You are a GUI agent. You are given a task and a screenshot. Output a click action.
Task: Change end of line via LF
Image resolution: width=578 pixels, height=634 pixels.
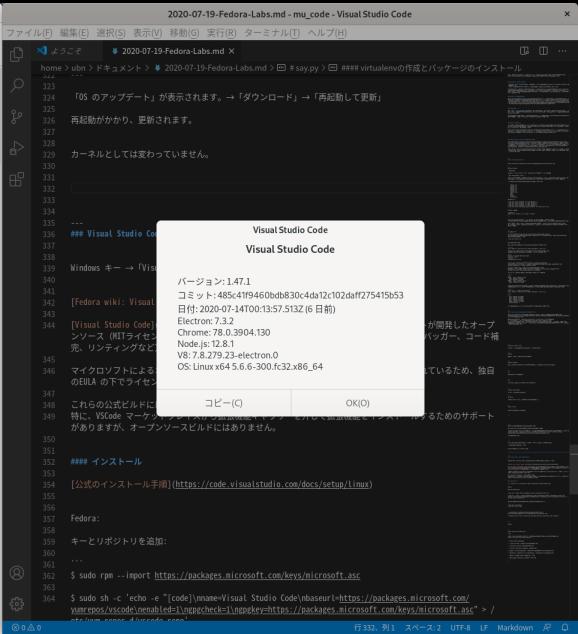click(x=484, y=628)
